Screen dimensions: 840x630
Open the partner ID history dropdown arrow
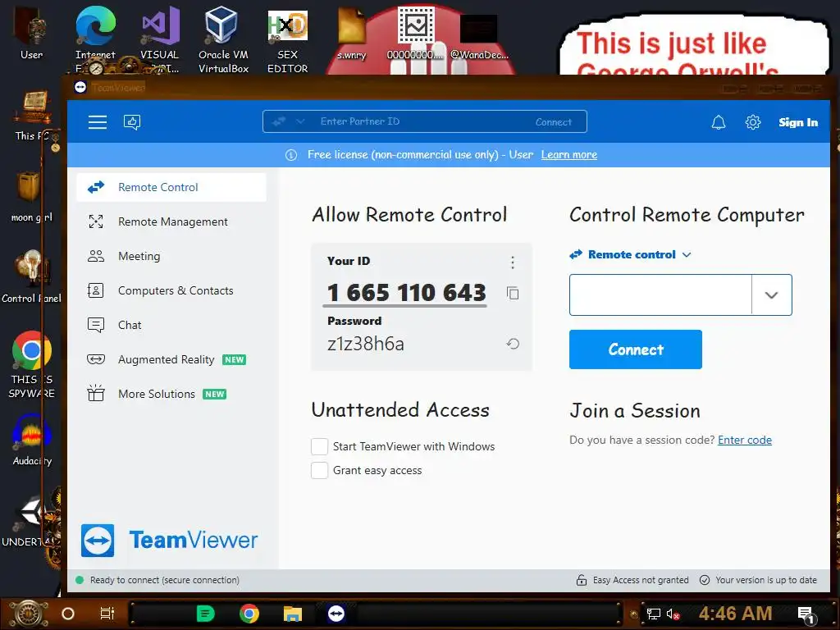pos(771,294)
